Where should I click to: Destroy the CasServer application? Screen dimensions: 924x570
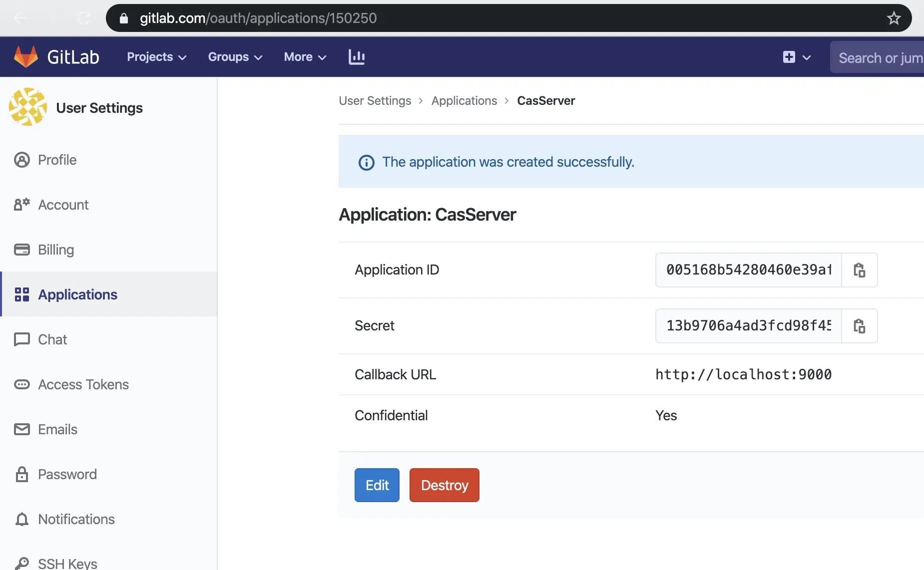(445, 485)
